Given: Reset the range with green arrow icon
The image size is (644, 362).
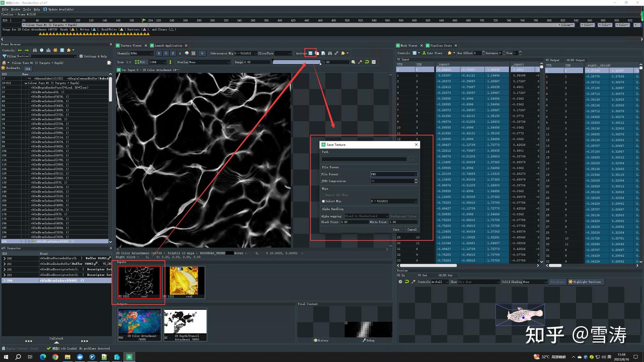Looking at the screenshot, I should click(367, 62).
